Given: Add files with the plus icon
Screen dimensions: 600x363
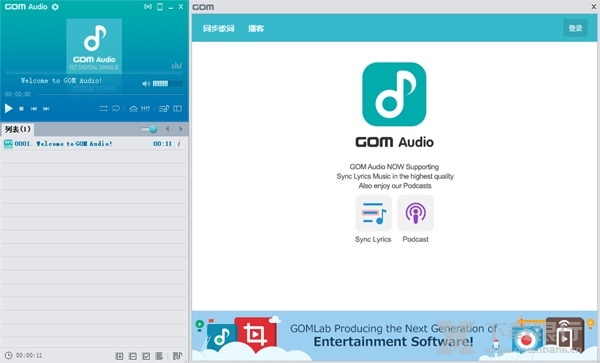Looking at the screenshot, I should click(x=119, y=356).
